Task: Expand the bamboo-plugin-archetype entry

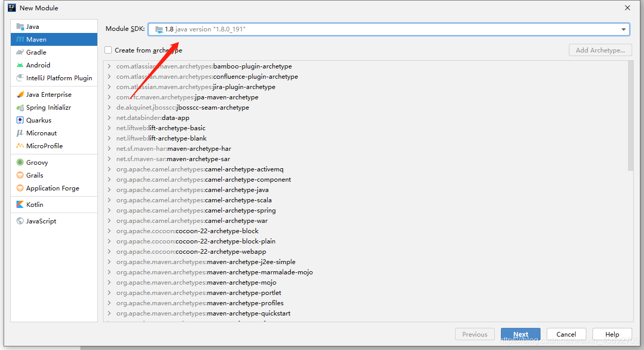Action: tap(109, 66)
